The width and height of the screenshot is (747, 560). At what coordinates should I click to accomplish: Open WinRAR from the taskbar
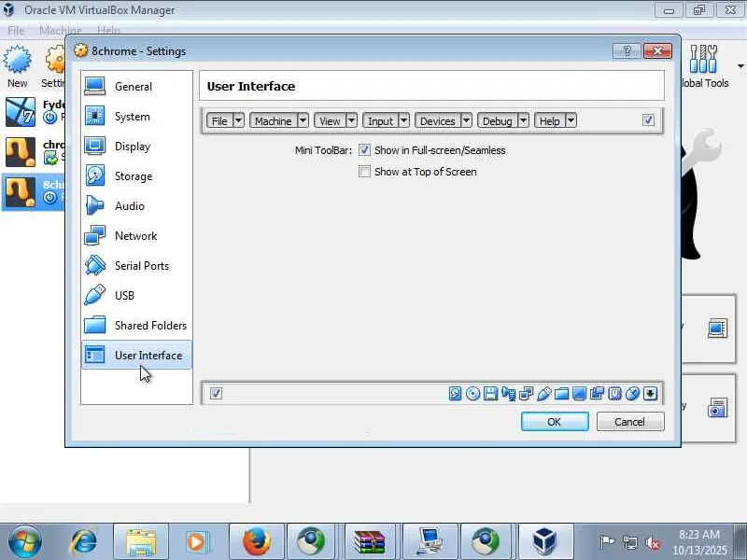[x=370, y=541]
